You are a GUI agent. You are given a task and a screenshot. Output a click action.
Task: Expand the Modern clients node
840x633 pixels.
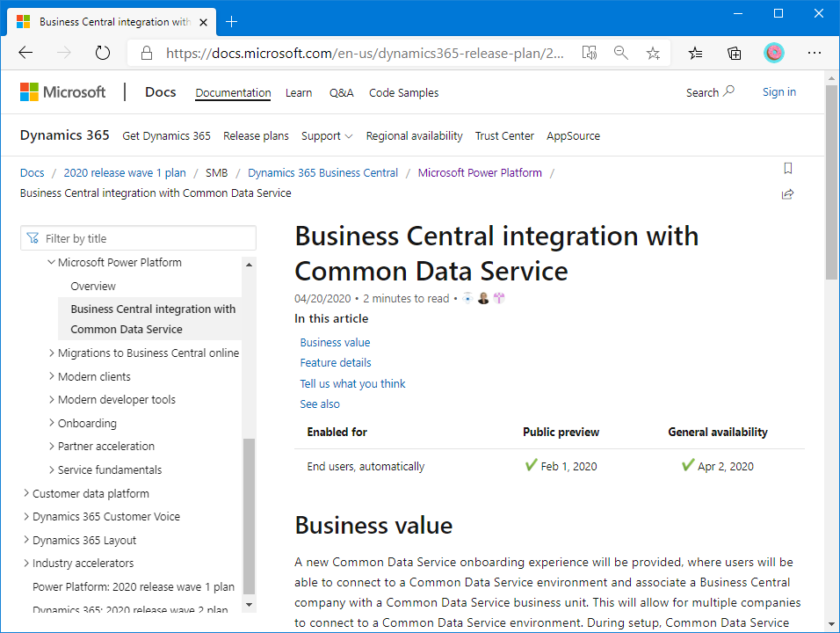point(52,376)
